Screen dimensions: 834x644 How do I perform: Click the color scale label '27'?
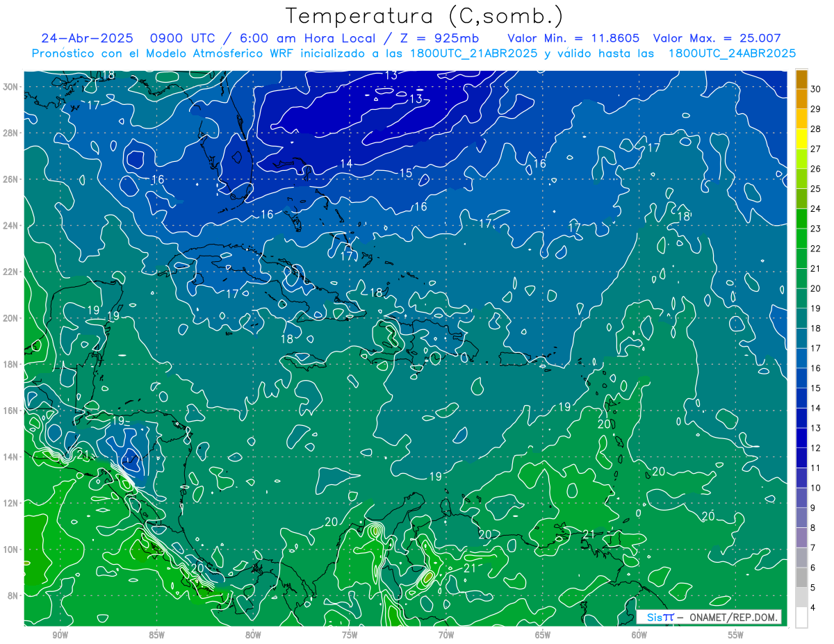[x=815, y=149]
